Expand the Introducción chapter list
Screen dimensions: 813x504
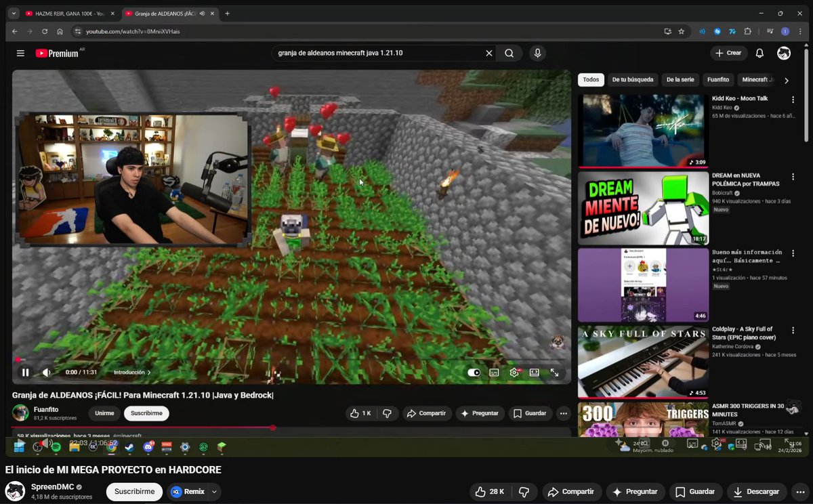tap(132, 373)
